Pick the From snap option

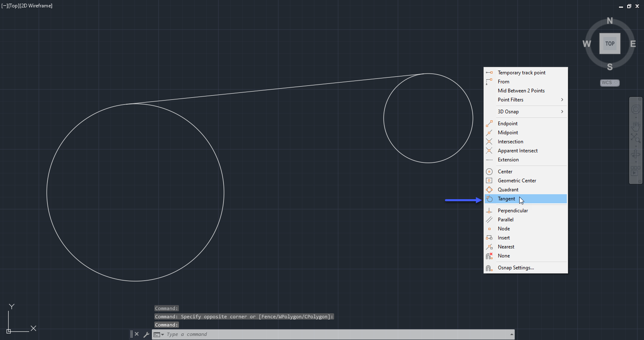[x=526, y=82]
